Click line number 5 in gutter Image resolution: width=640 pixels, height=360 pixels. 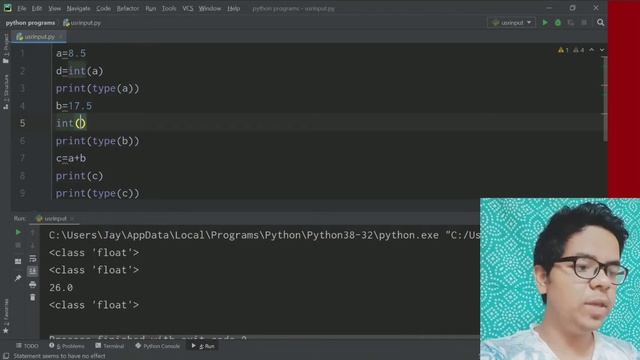[x=22, y=123]
